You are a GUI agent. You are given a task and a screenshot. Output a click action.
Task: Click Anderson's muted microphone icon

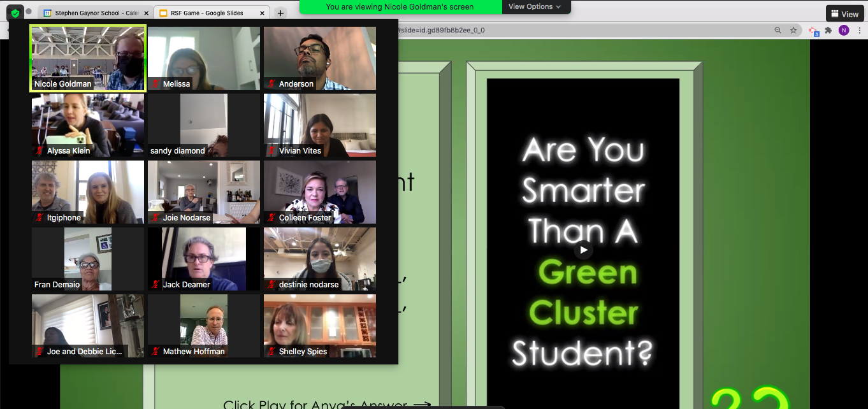click(271, 84)
